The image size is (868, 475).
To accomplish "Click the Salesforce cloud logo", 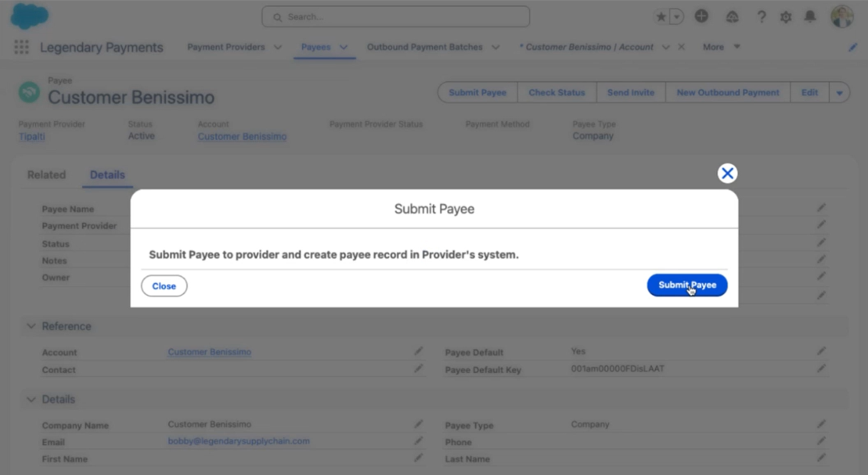I will 29,17.
